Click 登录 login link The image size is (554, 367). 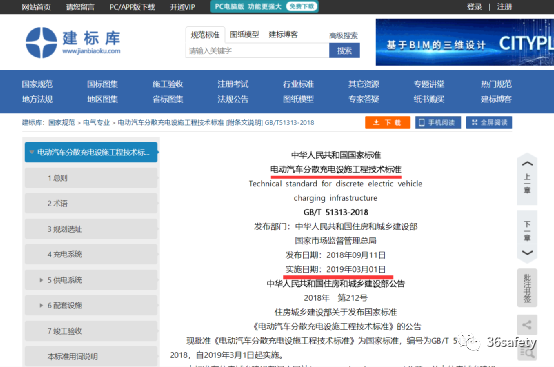474,7
